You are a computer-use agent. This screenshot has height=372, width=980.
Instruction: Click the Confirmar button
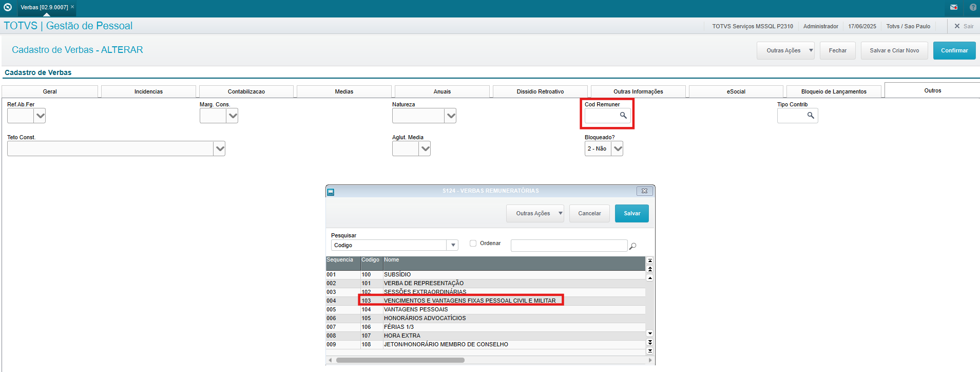click(954, 50)
